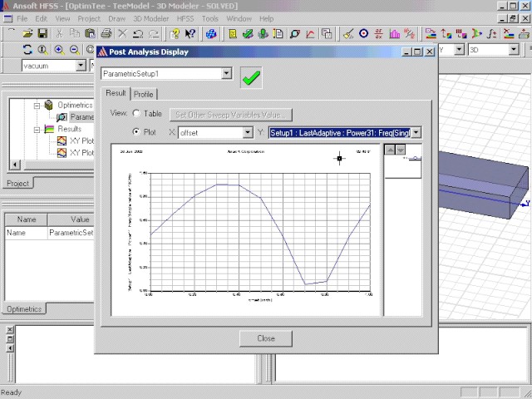The height and width of the screenshot is (399, 532).
Task: Click the integral function icon
Action: [491, 33]
